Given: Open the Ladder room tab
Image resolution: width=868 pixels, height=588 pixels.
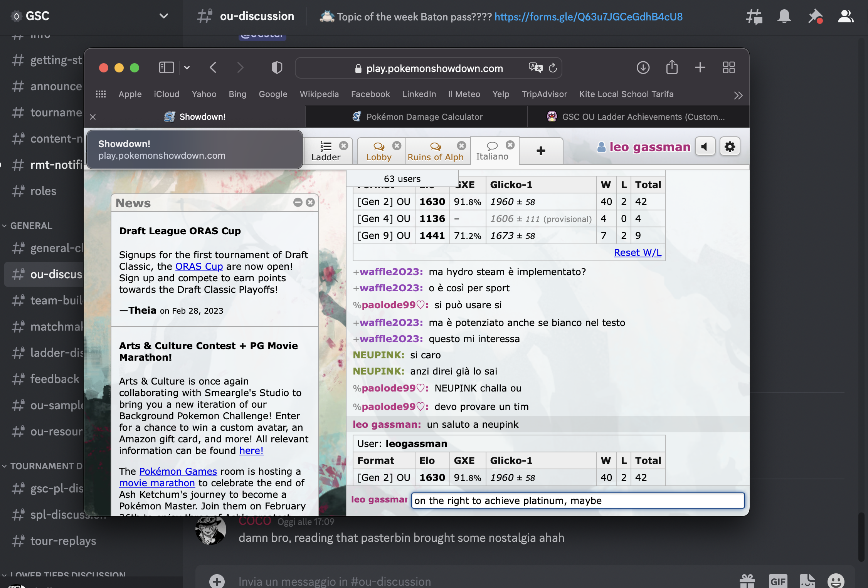Looking at the screenshot, I should point(326,151).
